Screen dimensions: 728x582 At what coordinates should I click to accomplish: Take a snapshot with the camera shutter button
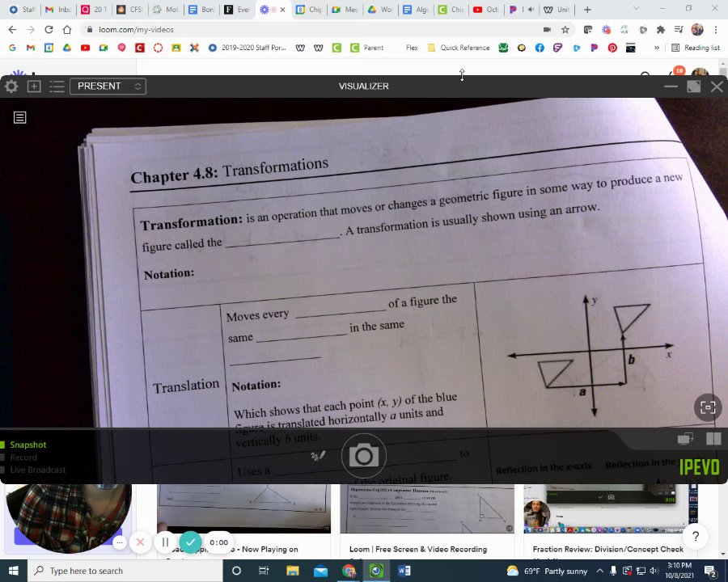363,456
